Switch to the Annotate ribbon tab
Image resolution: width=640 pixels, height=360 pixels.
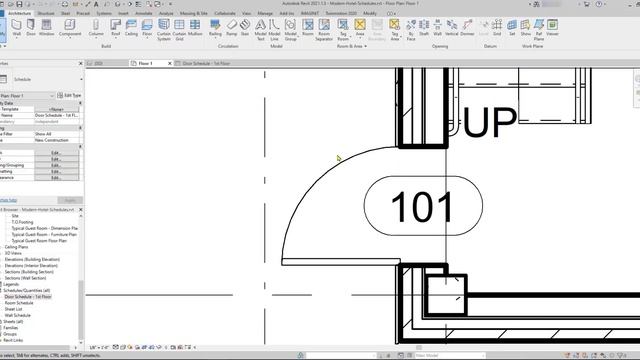144,13
